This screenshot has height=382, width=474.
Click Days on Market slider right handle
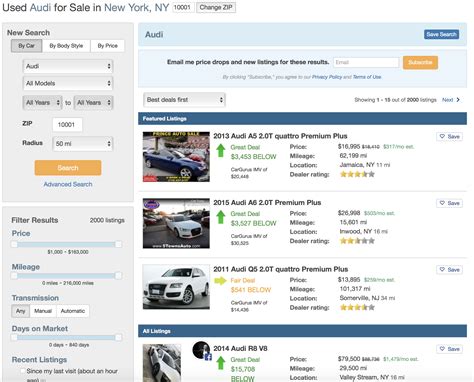[x=118, y=337]
